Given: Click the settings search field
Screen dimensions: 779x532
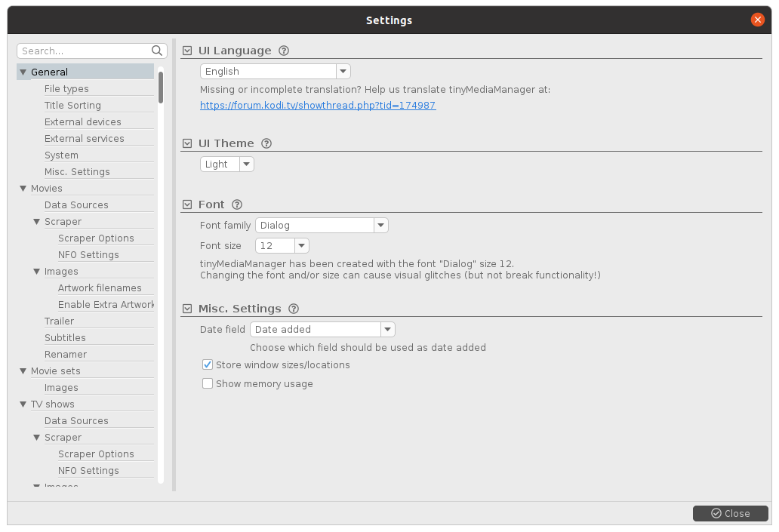Looking at the screenshot, I should (x=83, y=51).
